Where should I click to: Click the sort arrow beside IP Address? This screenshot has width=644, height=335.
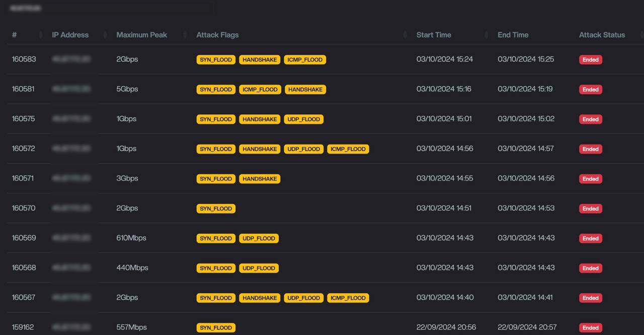(105, 35)
